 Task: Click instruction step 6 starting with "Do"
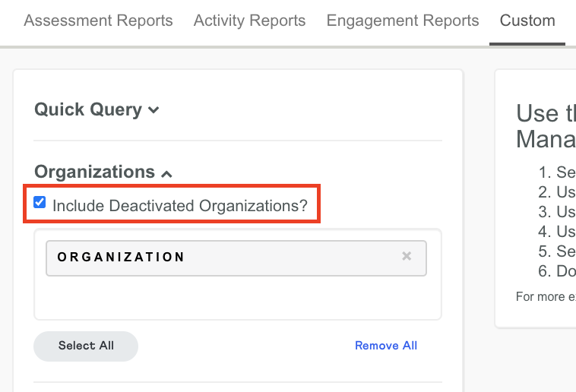(562, 271)
